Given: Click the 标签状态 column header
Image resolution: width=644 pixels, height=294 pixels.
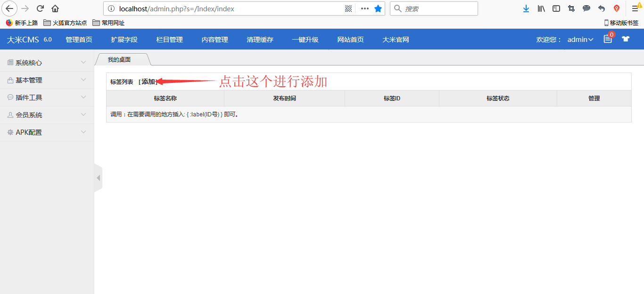Looking at the screenshot, I should click(498, 98).
